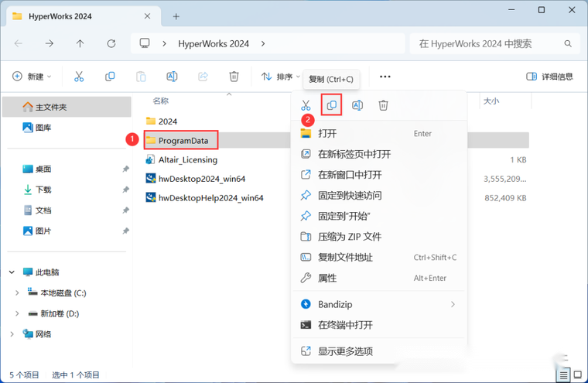Navigate up one folder level
This screenshot has width=588, height=383.
[x=80, y=44]
